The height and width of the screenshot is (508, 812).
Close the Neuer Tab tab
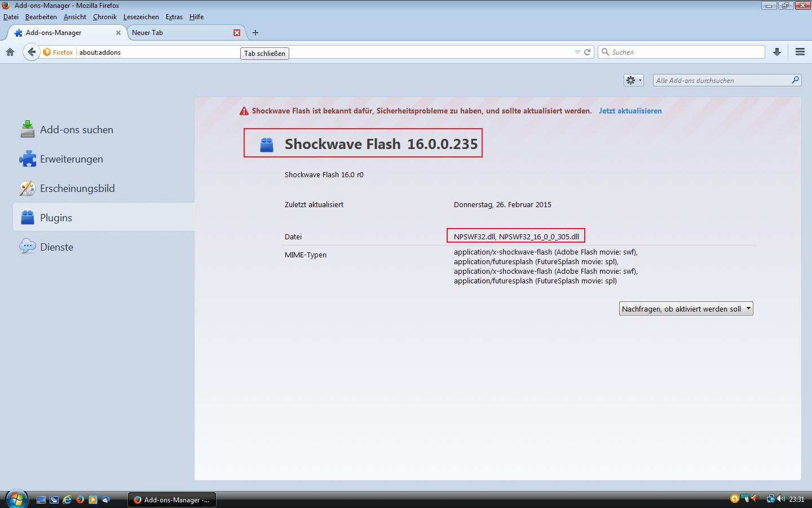pos(237,33)
